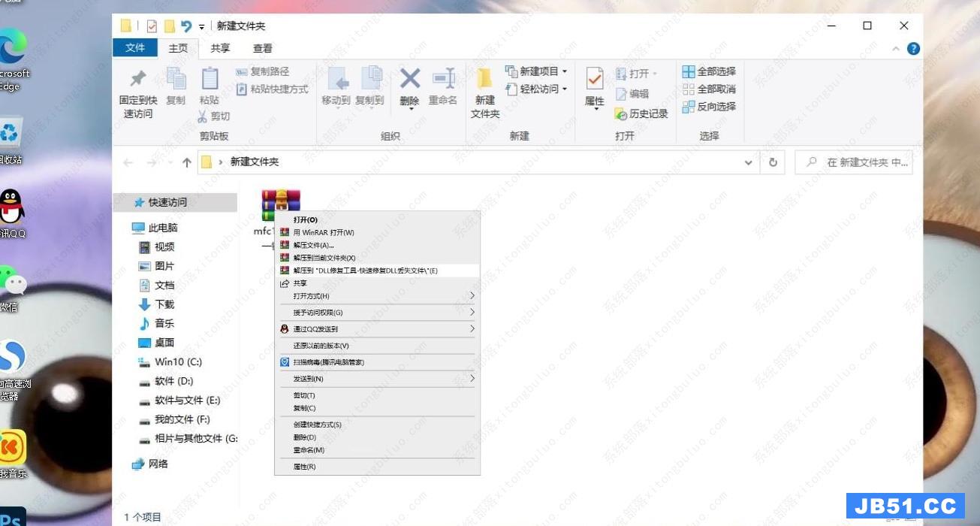
Task: Switch to the 查看 ribbon tab
Action: pyautogui.click(x=263, y=48)
